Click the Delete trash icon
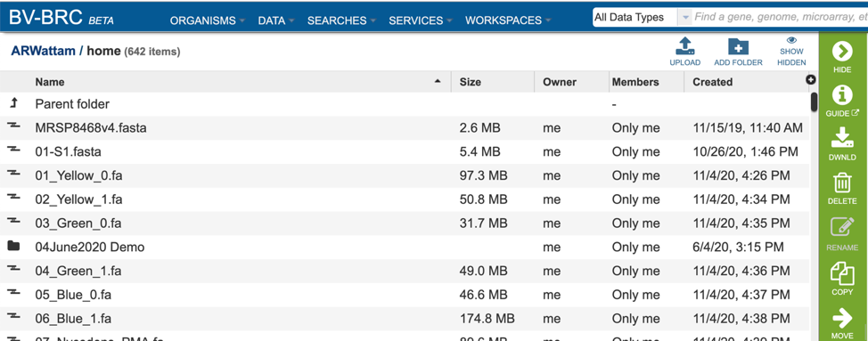Image resolution: width=868 pixels, height=341 pixels. pyautogui.click(x=842, y=182)
